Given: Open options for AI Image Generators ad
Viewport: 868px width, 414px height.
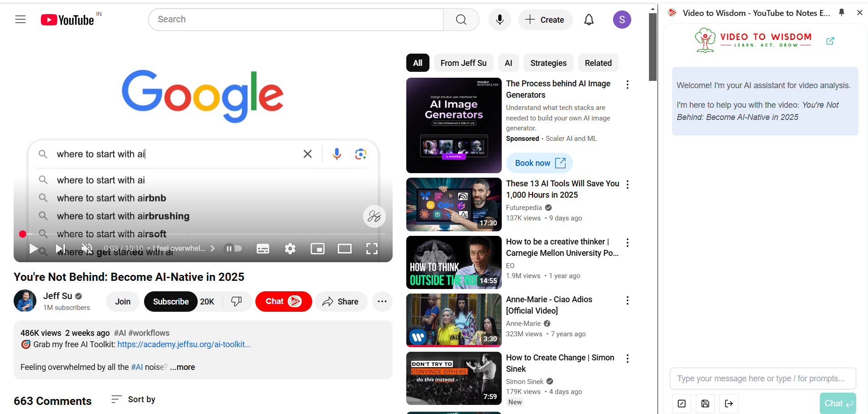Looking at the screenshot, I should click(628, 85).
